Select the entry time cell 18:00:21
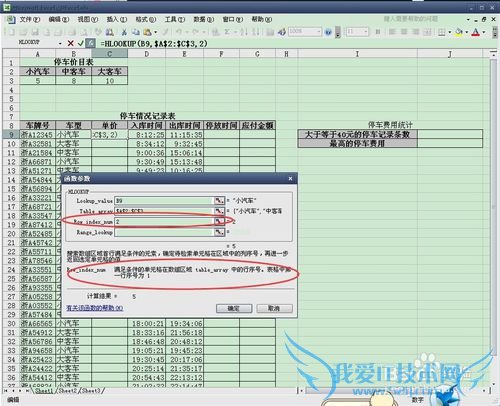The height and width of the screenshot is (406, 500). click(x=146, y=324)
